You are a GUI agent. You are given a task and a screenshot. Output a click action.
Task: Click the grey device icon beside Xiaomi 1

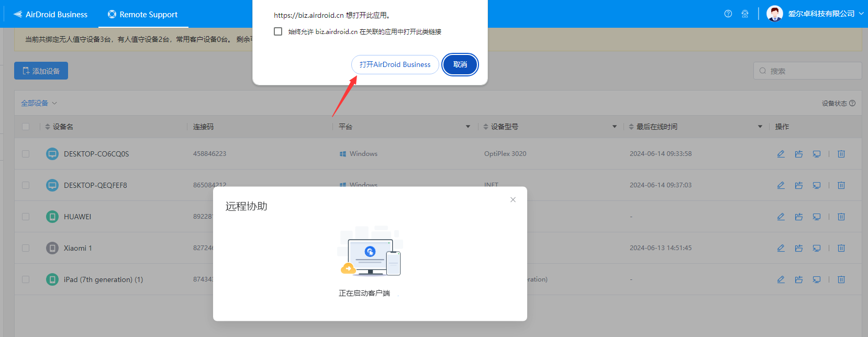52,248
